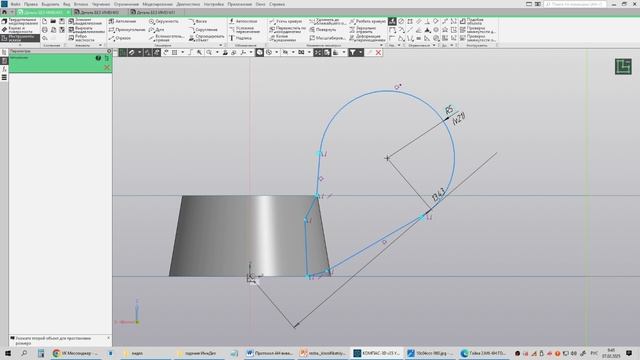Image resolution: width=640 pixels, height=360 pixels.
Task: Toggle the sketch mode button in view toolbar
Action: [123, 53]
